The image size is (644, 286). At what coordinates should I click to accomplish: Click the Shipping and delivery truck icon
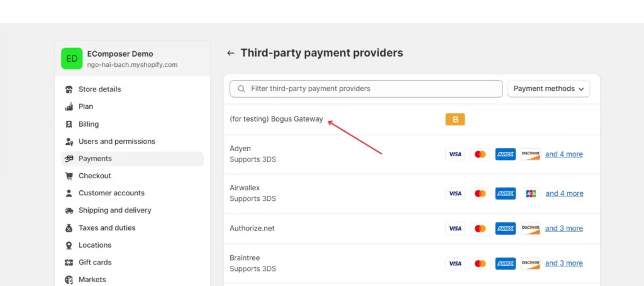[x=69, y=210]
